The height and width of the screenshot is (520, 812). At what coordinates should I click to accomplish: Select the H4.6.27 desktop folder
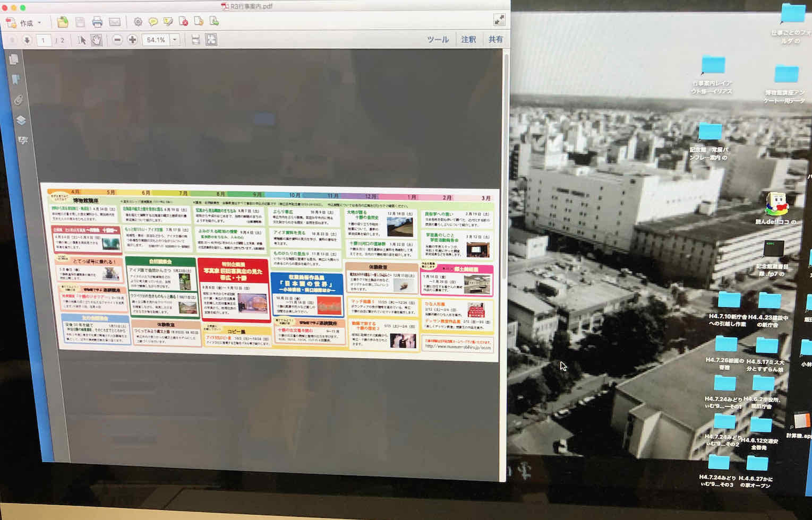coord(756,471)
